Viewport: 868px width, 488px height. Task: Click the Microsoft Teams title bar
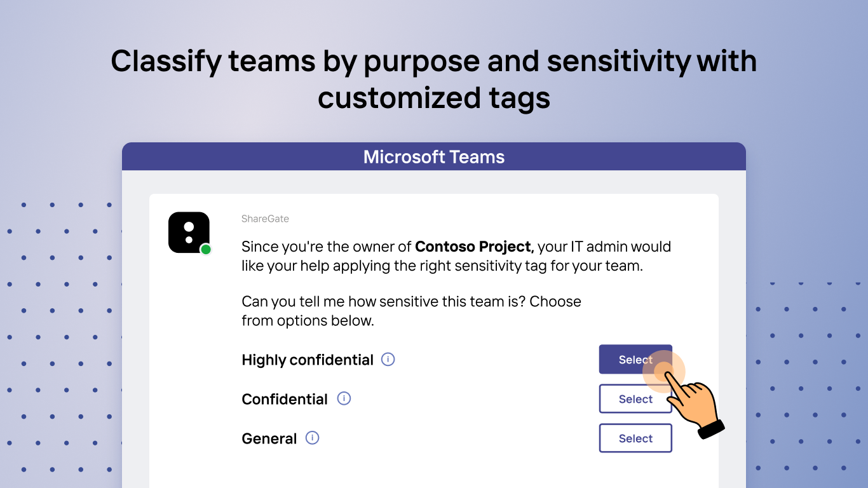434,157
